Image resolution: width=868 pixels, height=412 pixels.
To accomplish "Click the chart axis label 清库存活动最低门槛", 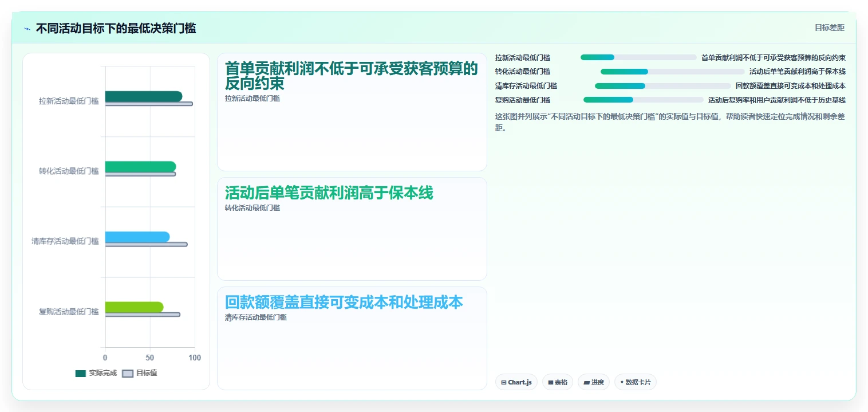I will 65,241.
